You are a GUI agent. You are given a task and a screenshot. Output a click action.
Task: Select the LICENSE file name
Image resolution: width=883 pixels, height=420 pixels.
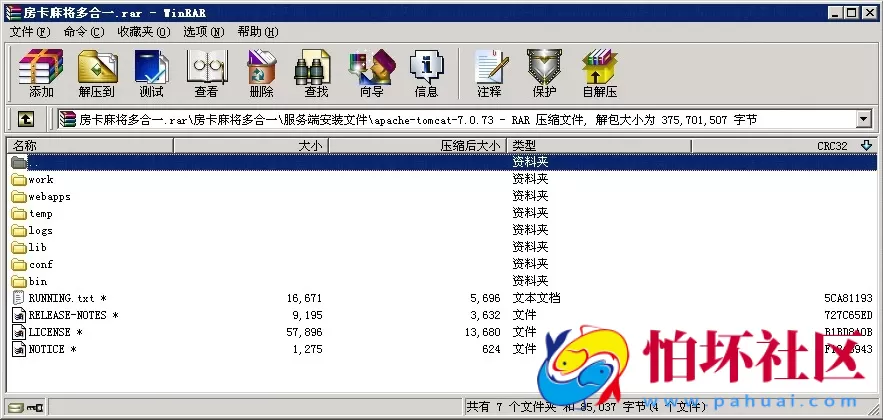pyautogui.click(x=56, y=332)
